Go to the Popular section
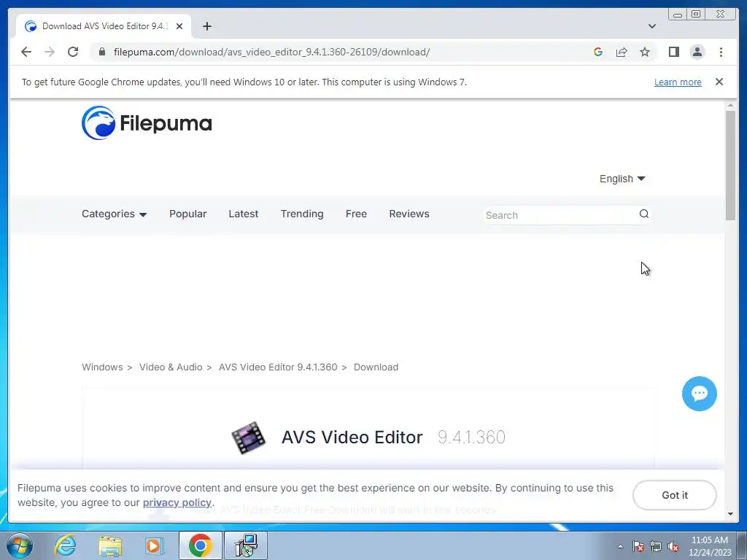 coord(187,214)
